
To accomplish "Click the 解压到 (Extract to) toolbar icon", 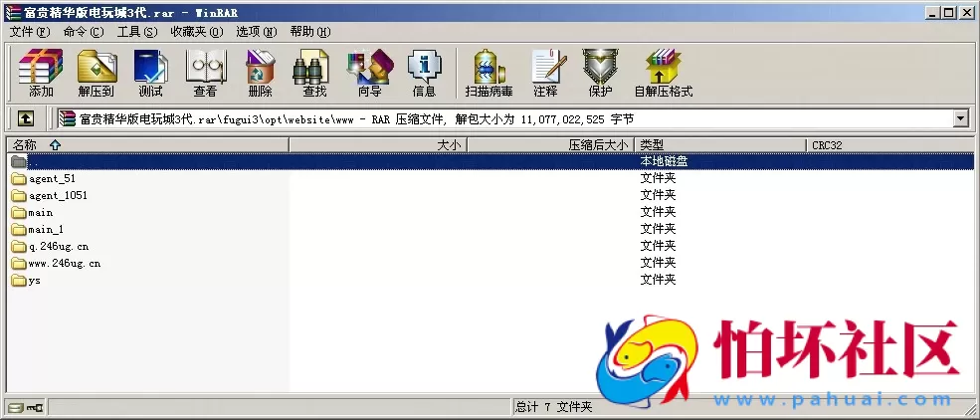I will [97, 73].
